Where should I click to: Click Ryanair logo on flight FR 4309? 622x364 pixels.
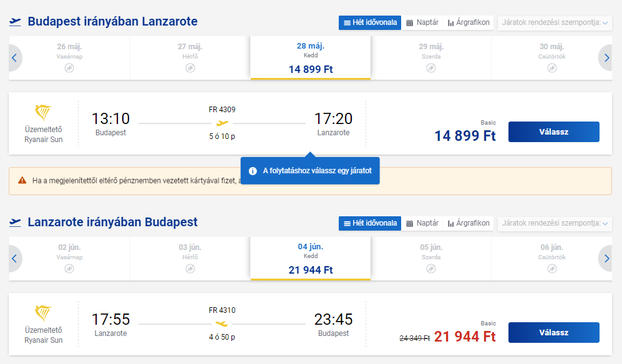pyautogui.click(x=43, y=113)
